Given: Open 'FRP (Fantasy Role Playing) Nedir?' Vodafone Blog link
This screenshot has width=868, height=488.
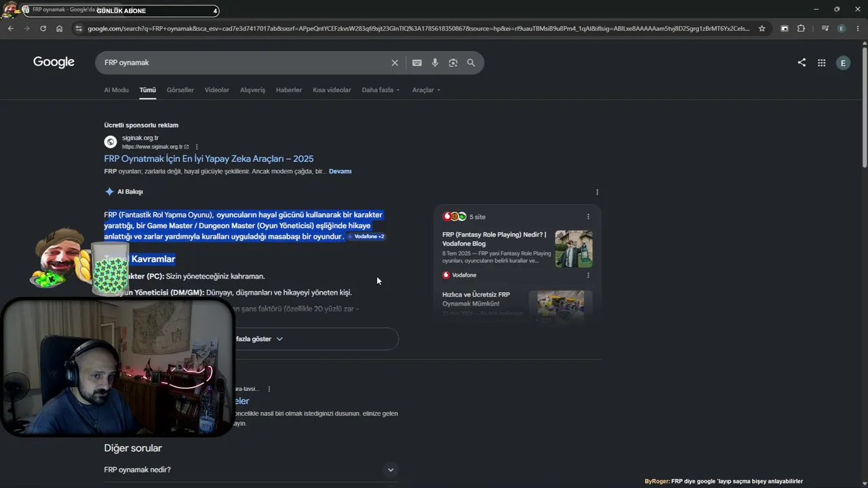Looking at the screenshot, I should point(494,239).
